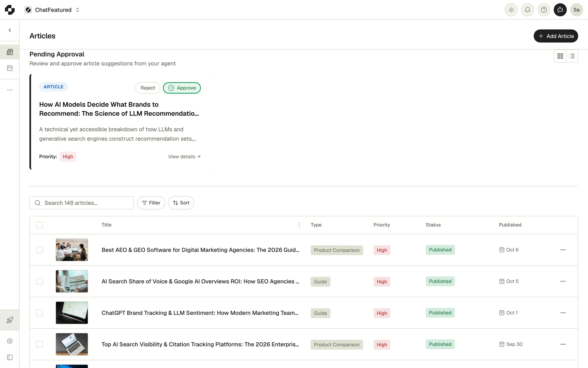Open more options dots in sidebar
Screen dimensions: 588x368
tap(10, 90)
